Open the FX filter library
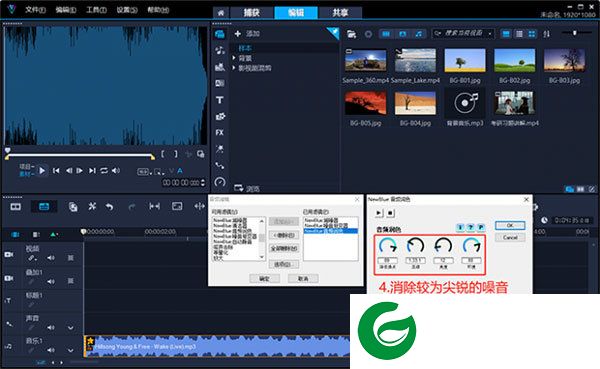Viewport: 600px width, 369px height. pyautogui.click(x=220, y=132)
